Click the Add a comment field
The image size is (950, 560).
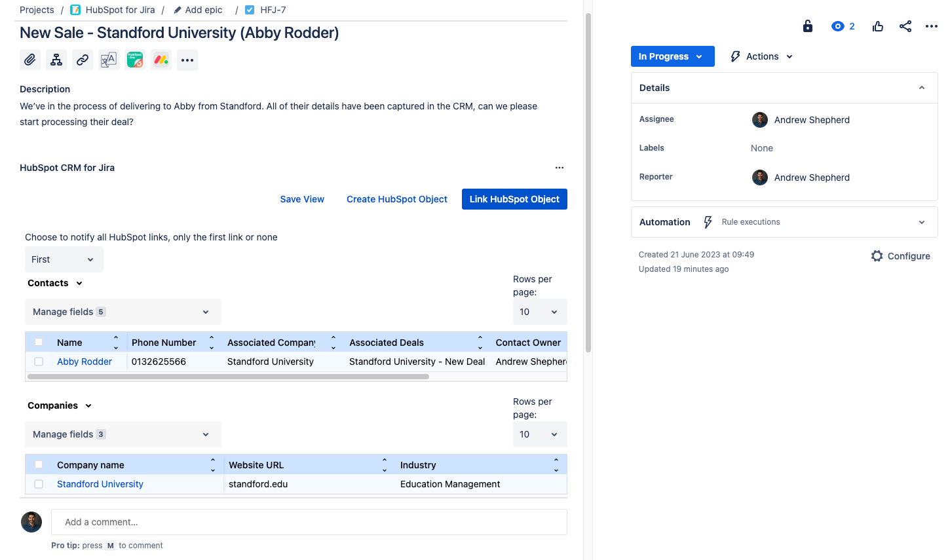[309, 522]
